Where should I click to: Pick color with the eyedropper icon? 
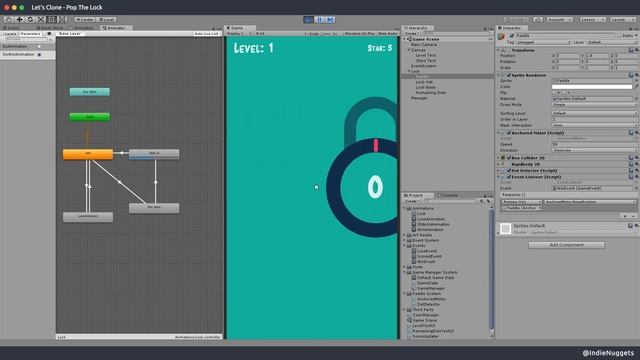pos(636,87)
